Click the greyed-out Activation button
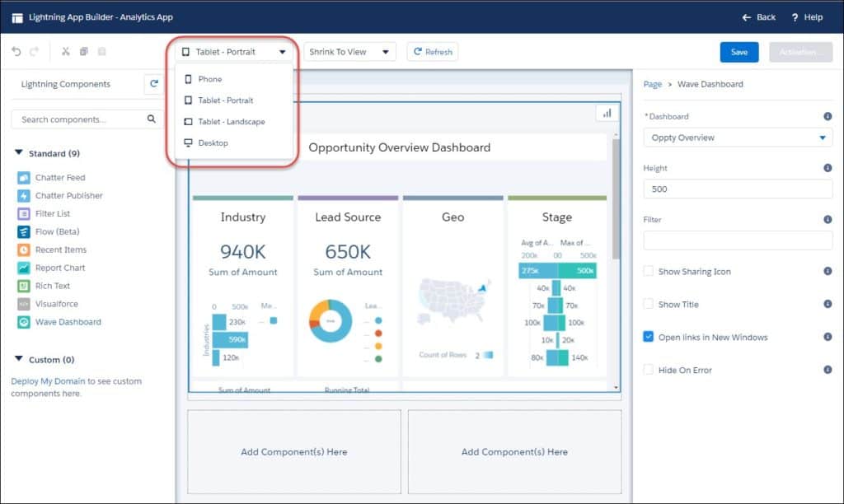Viewport: 844px width, 504px height. pos(800,52)
